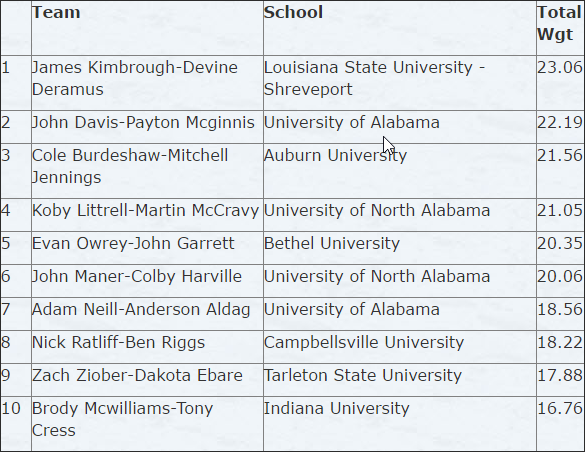Click the Auburn University school cell
This screenshot has width=585, height=452.
point(400,171)
